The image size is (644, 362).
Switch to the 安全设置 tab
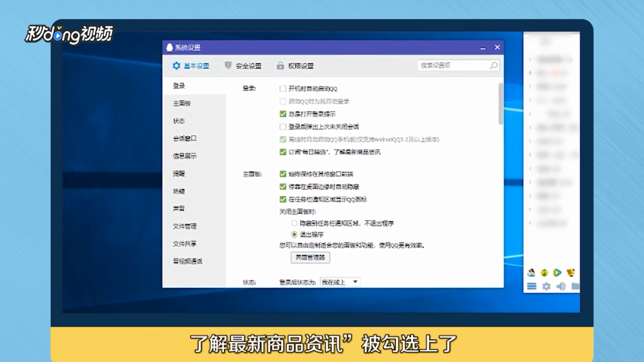(248, 66)
